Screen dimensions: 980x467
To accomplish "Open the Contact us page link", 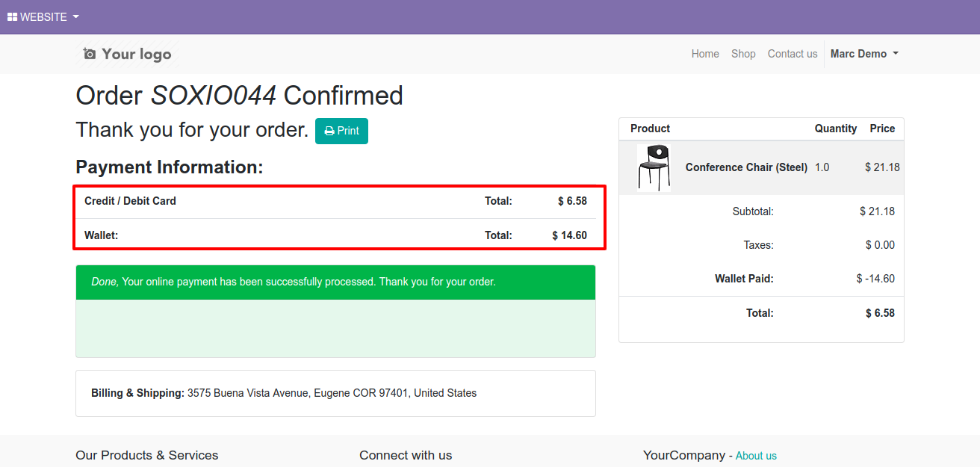I will pyautogui.click(x=793, y=54).
